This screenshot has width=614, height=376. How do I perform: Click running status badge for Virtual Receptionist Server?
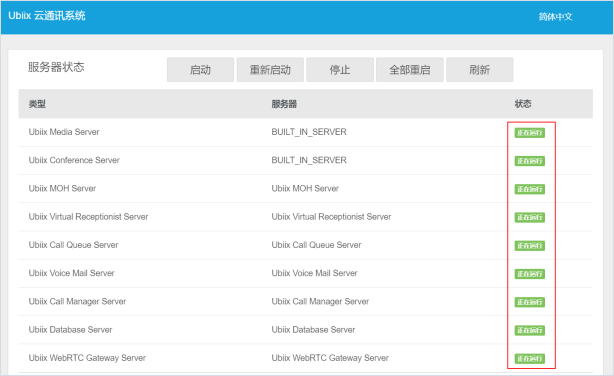529,217
